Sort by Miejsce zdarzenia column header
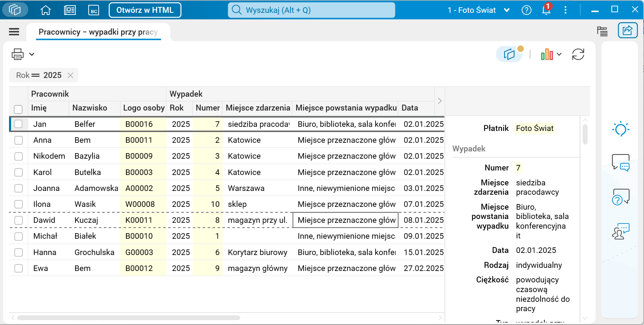The width and height of the screenshot is (644, 325). 258,108
